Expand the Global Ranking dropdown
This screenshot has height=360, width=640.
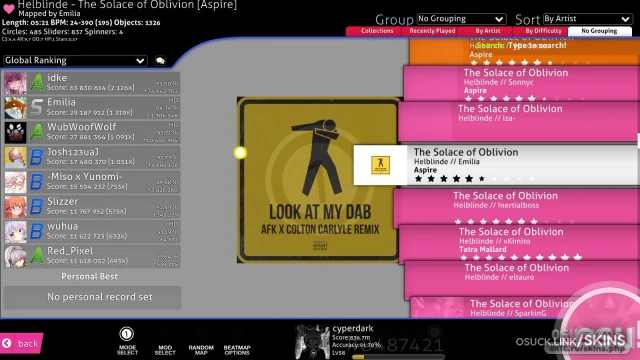(75, 60)
